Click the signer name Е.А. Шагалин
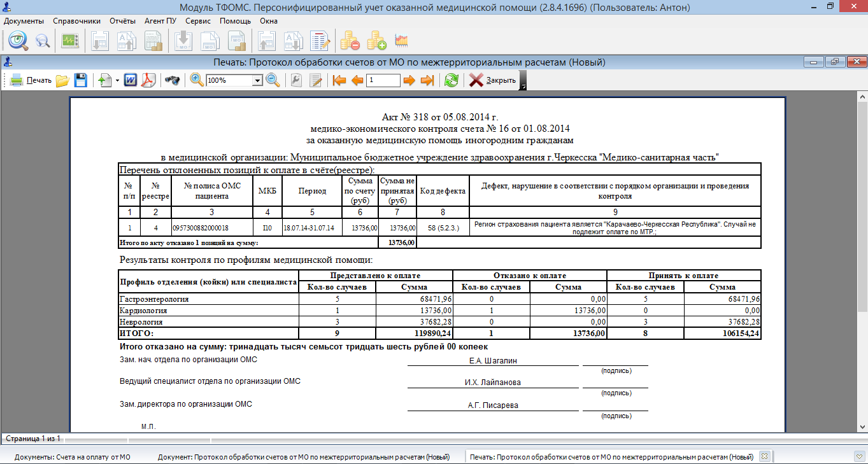Viewport: 868px width, 464px height. 493,360
